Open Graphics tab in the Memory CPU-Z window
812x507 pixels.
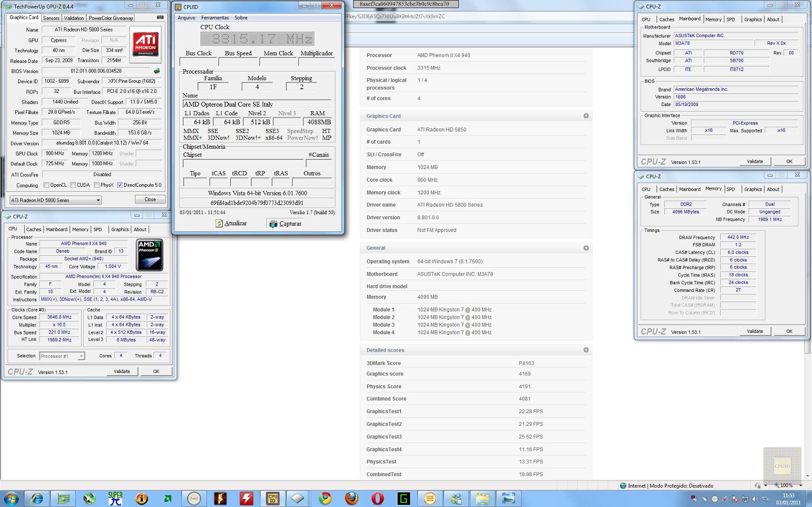pos(753,189)
